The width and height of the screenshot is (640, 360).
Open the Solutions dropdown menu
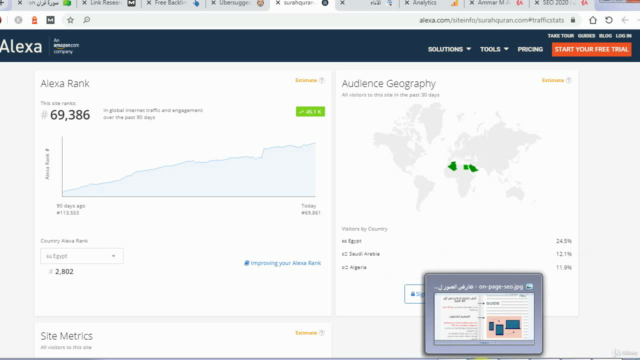pos(449,49)
